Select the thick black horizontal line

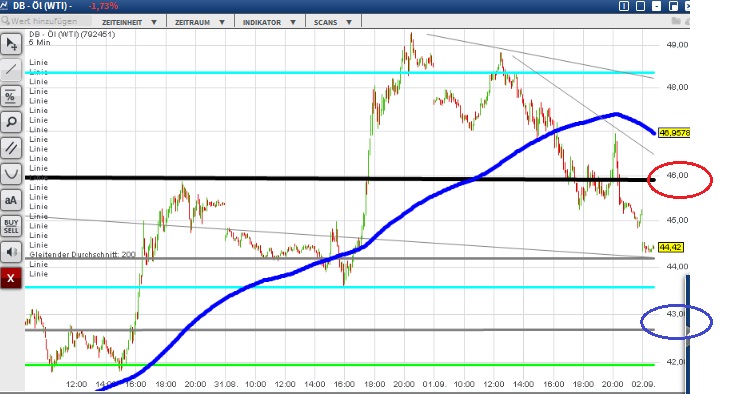[x=341, y=179]
